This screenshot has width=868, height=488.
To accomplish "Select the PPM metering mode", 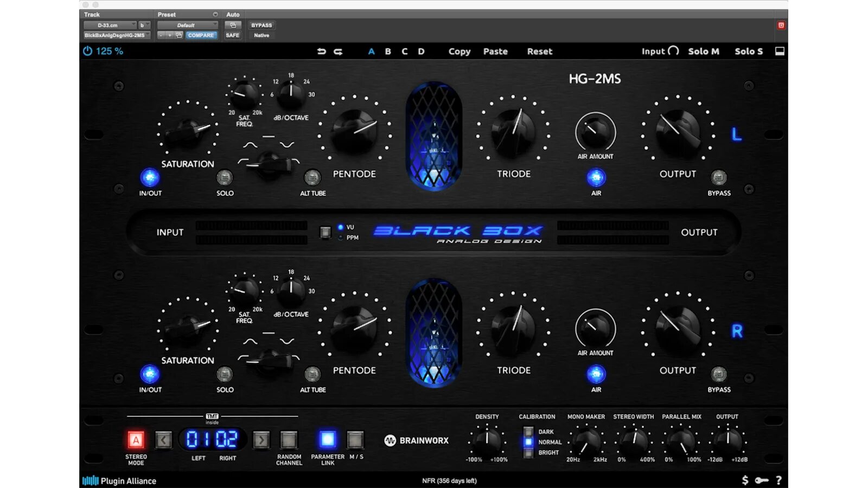I will [x=340, y=238].
